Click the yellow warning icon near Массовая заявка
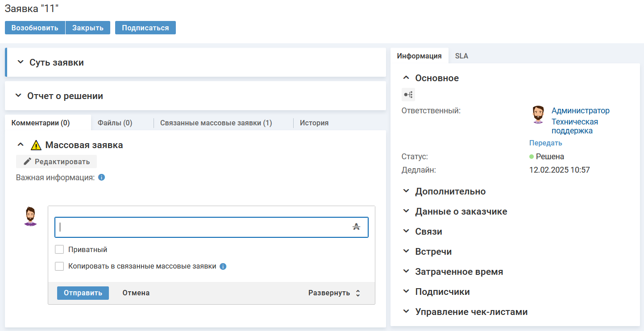644x331 pixels. point(36,145)
